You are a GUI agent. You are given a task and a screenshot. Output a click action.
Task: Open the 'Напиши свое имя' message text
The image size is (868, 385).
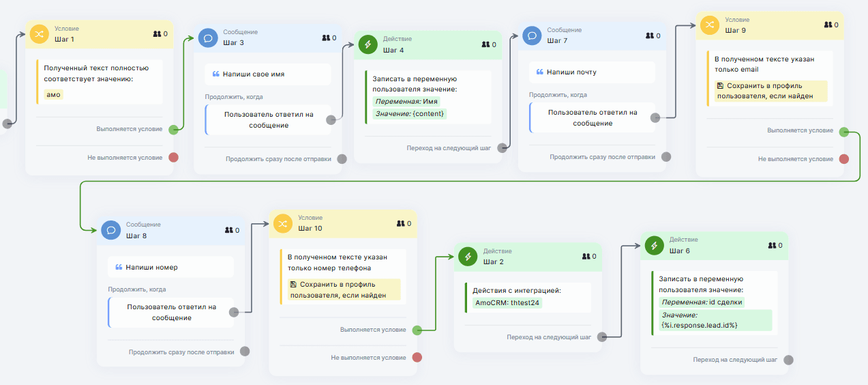[x=267, y=74]
